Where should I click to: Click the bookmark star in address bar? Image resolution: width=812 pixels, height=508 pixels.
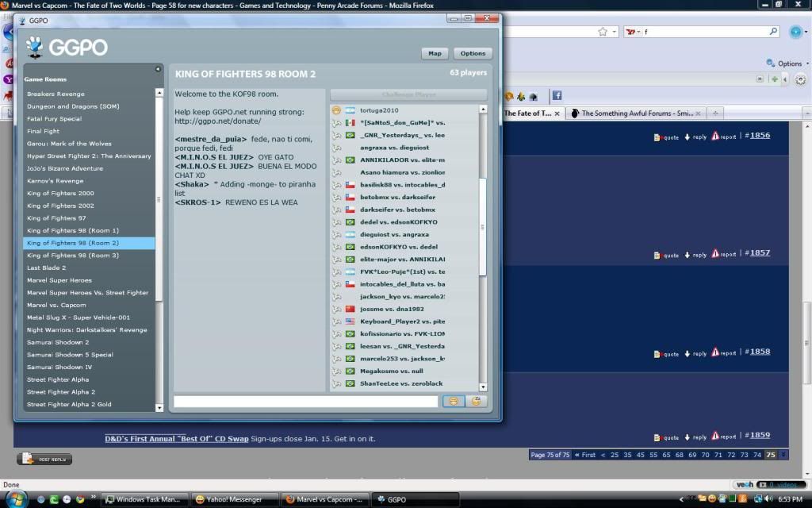coord(603,32)
